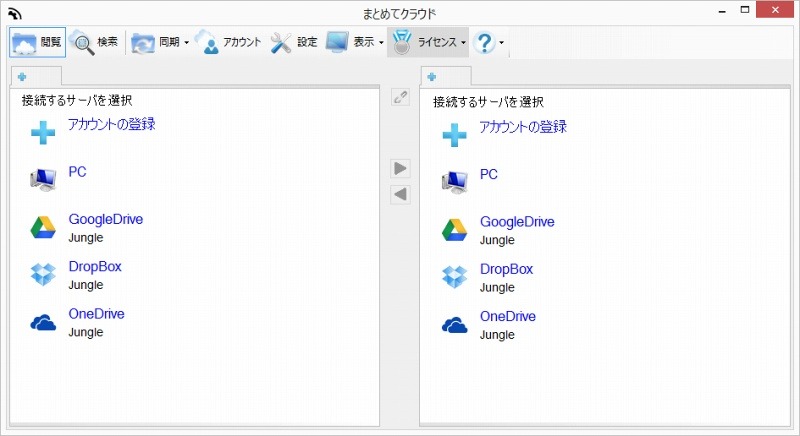
Task: Open PC link in right pane
Action: 489,174
